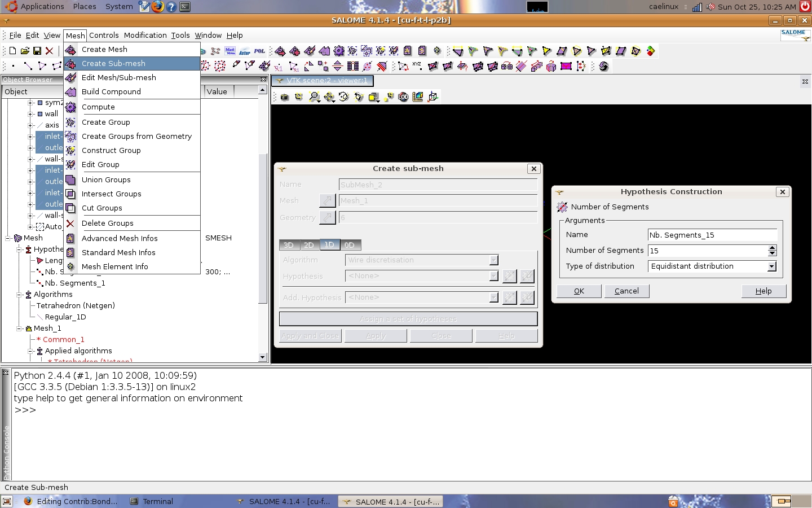Click Firefox launcher in top panel
812x508 pixels.
(x=158, y=7)
